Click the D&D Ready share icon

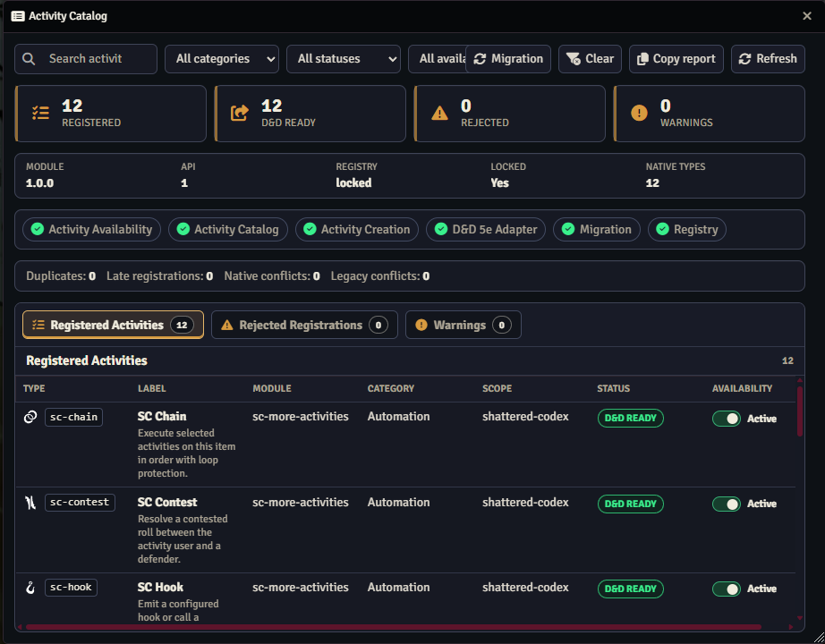240,113
